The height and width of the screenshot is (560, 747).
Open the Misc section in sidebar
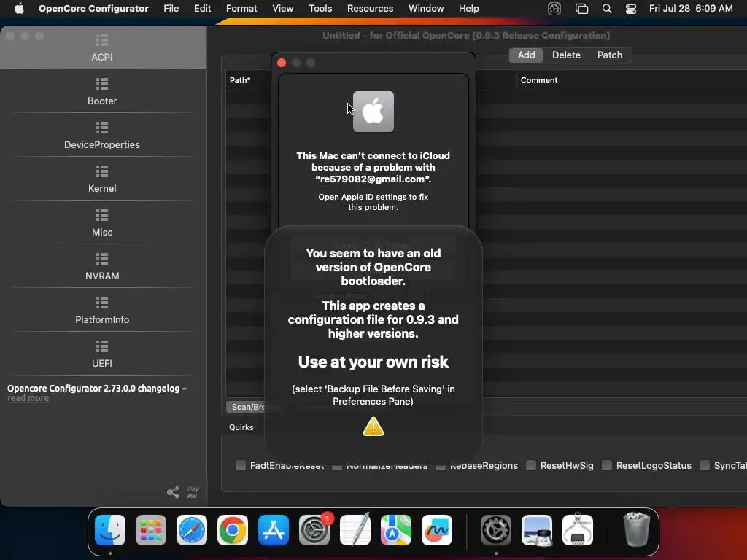point(102,223)
